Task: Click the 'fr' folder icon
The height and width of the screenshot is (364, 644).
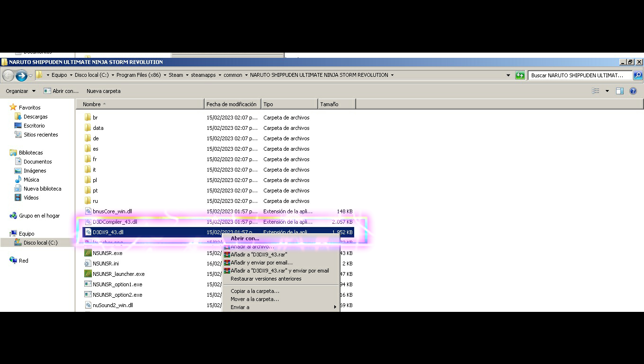Action: [88, 159]
